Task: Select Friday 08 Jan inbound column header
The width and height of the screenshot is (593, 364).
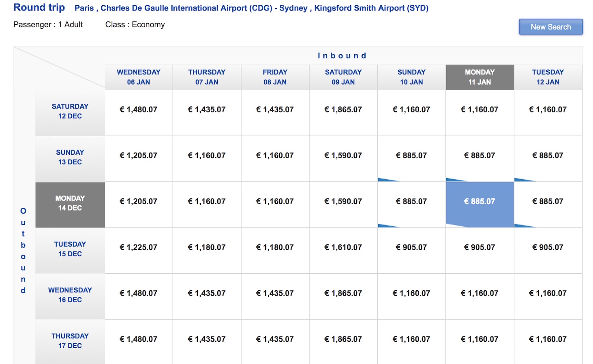Action: coord(275,77)
